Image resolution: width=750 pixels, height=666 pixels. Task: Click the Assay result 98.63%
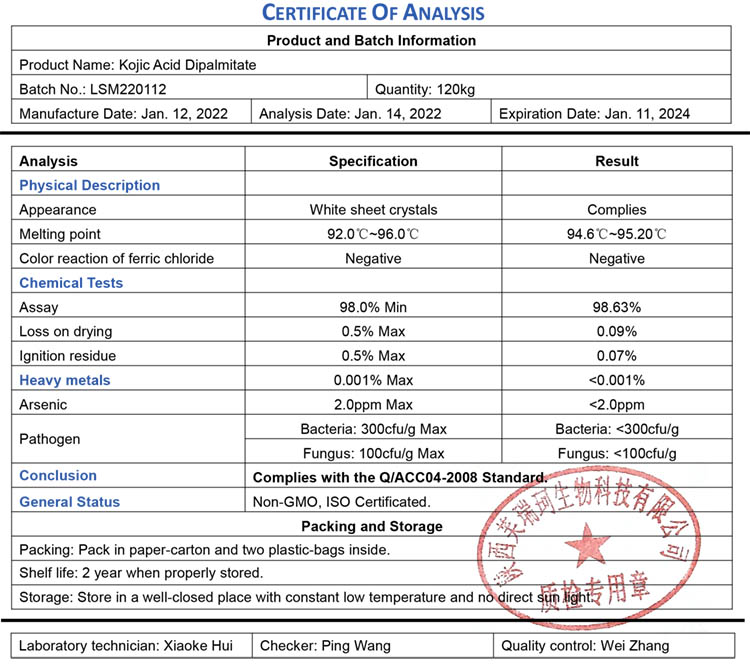point(616,307)
